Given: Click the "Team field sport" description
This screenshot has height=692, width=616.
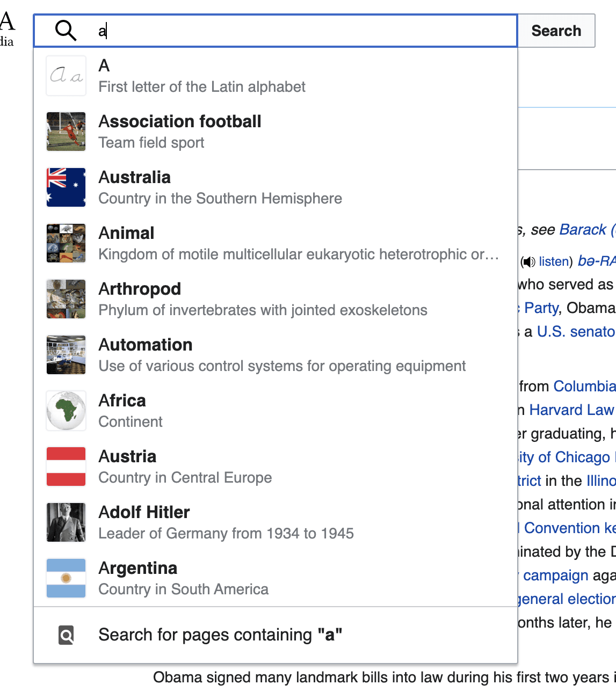Looking at the screenshot, I should (151, 143).
